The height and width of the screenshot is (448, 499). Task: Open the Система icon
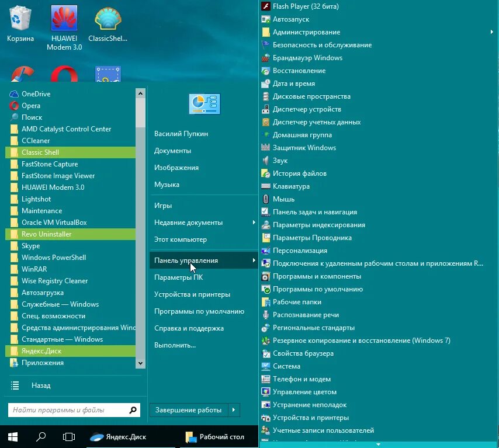[265, 366]
